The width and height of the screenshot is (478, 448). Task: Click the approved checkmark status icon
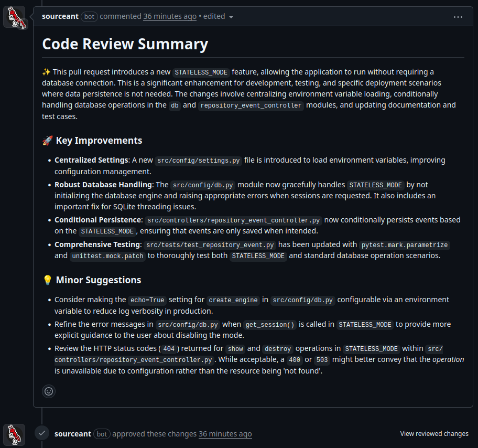pyautogui.click(x=42, y=433)
